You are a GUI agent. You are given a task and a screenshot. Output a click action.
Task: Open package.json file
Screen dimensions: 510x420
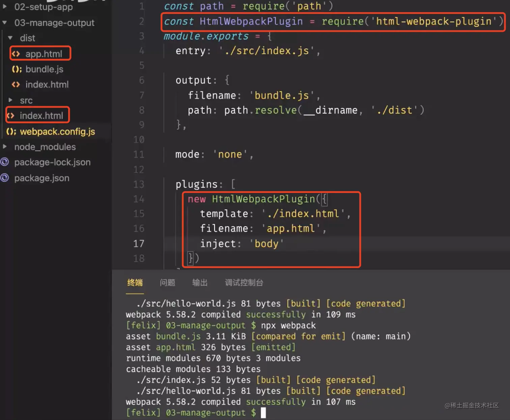pos(42,178)
